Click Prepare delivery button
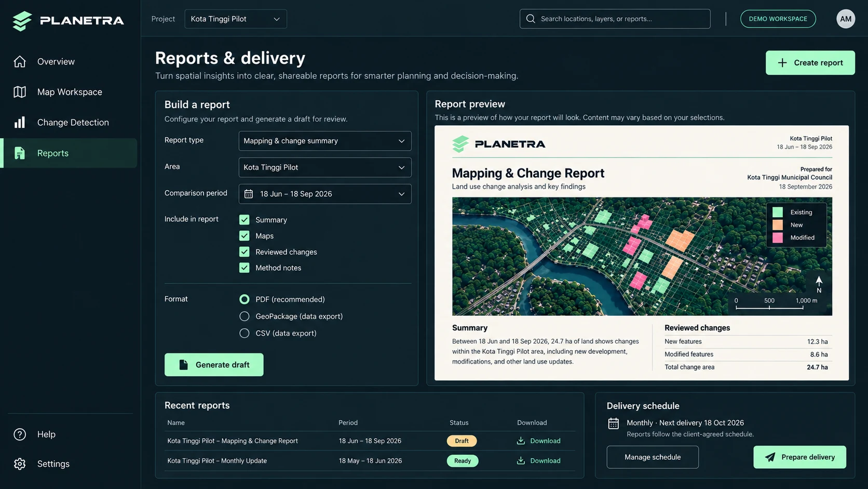The height and width of the screenshot is (489, 868). (x=799, y=457)
